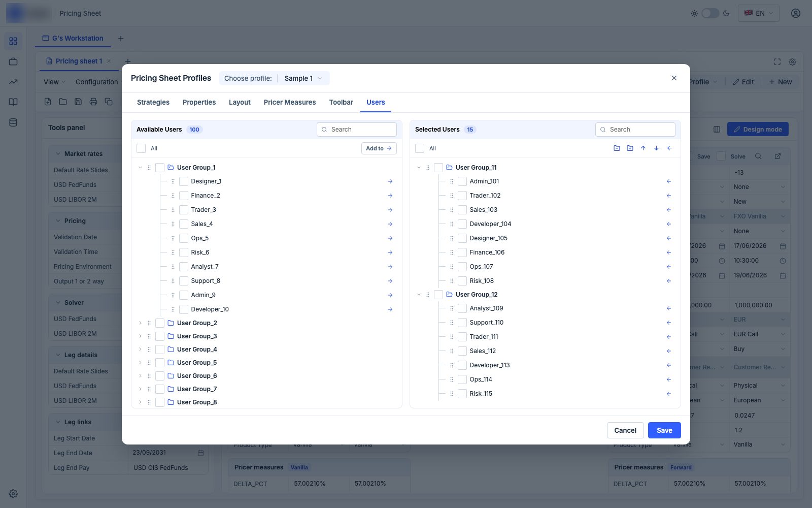Move Designer_1 to selected users with its arrow
Viewport: 812px width, 508px height.
(x=390, y=181)
